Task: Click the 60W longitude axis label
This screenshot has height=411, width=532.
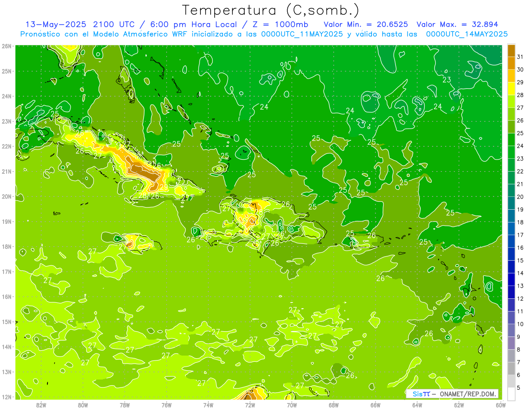Action: click(x=501, y=405)
